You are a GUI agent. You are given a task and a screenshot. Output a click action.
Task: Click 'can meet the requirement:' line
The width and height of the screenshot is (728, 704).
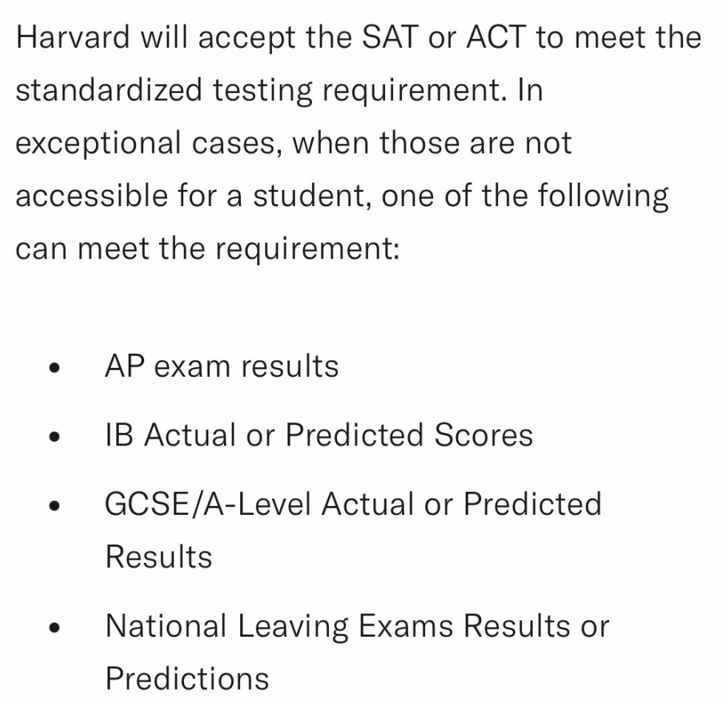[208, 249]
